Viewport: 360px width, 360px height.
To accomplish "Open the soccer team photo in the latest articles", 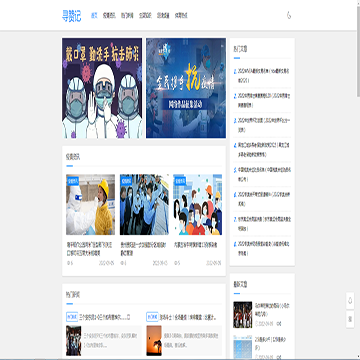I will pyautogui.click(x=243, y=315).
